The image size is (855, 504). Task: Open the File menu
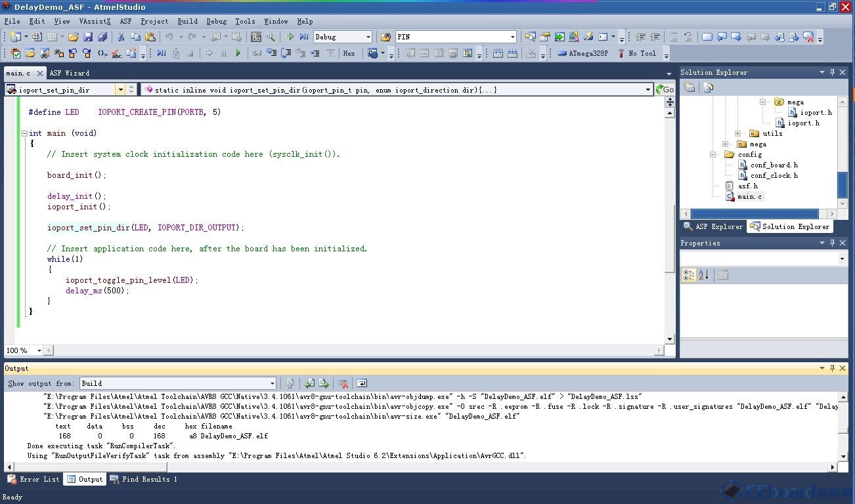click(12, 21)
